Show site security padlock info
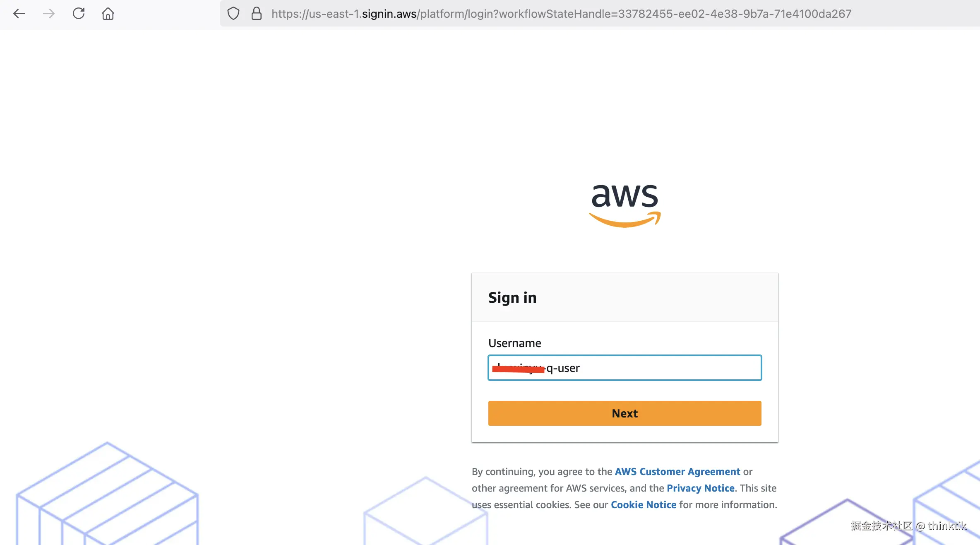This screenshot has width=980, height=545. pos(257,14)
